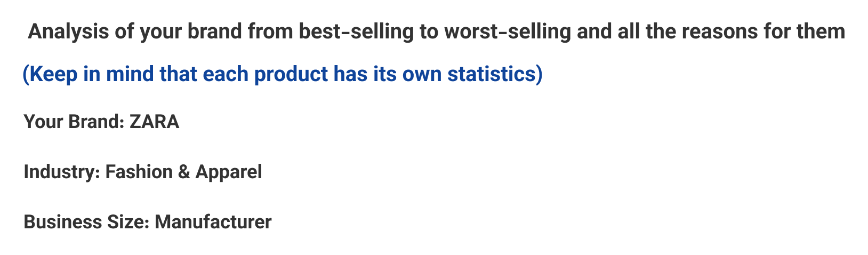Click the word "Apparel"

click(229, 172)
